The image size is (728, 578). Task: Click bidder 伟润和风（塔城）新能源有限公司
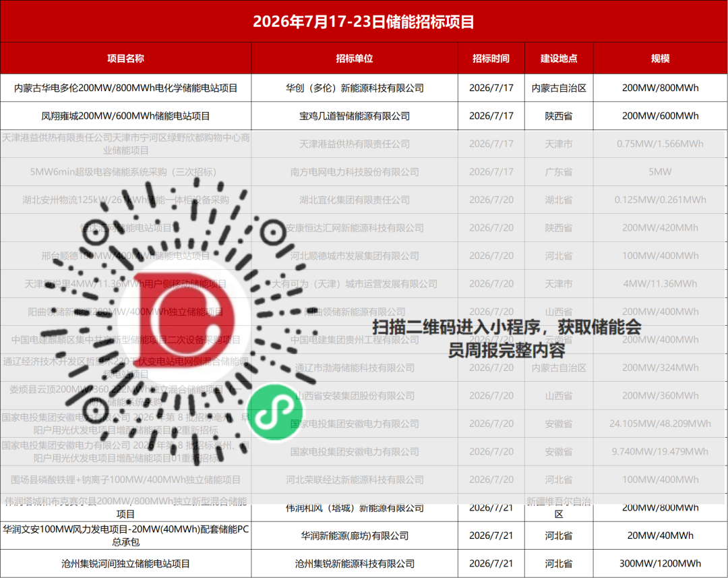(355, 508)
